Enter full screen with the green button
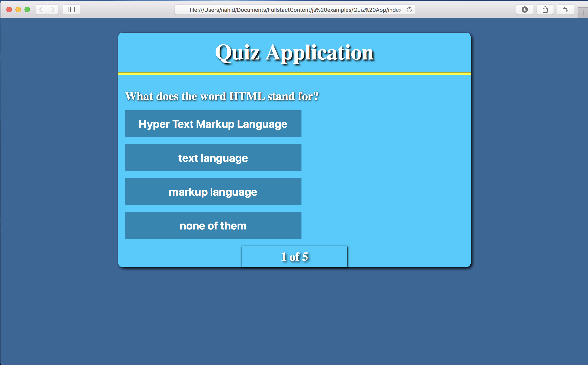Screen dimensions: 588x365 coord(27,9)
